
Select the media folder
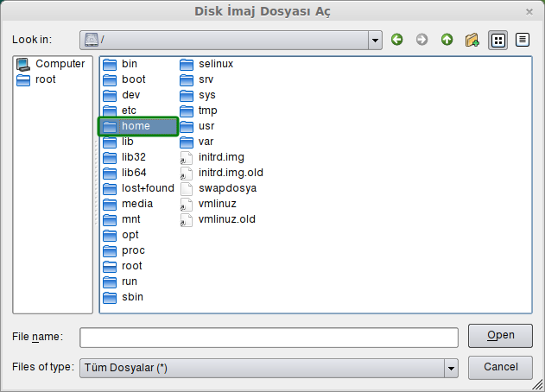(x=128, y=204)
